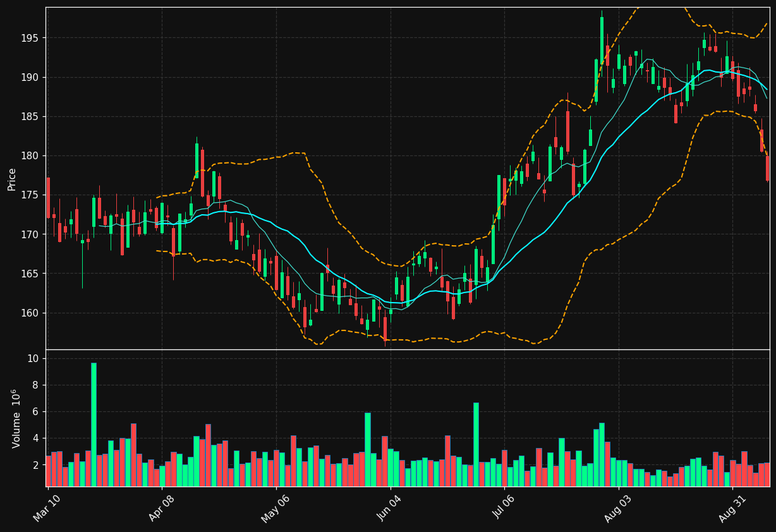Click the 165 price tick label
Viewport: 776px width, 532px height.
(x=30, y=274)
